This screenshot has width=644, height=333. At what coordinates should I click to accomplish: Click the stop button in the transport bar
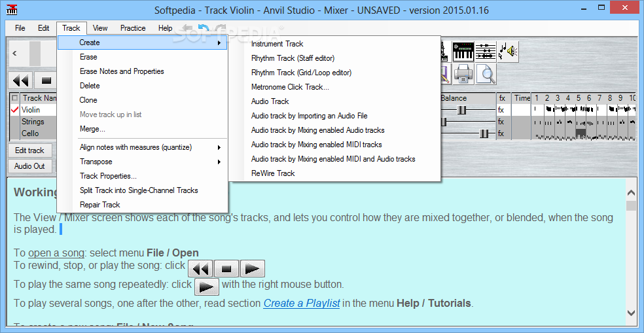pos(46,80)
